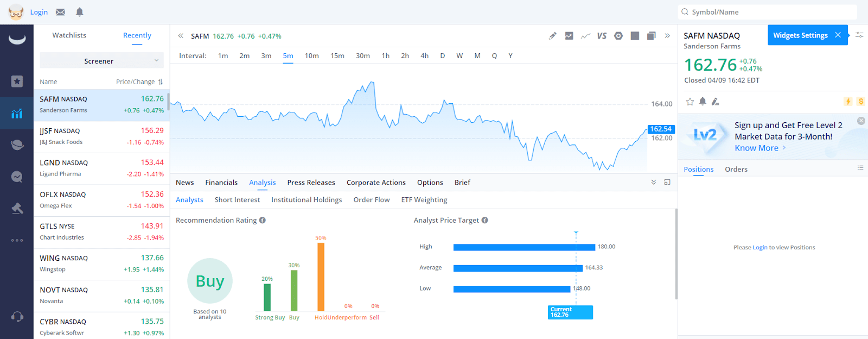Select the 15m interval
The image size is (868, 339).
pyautogui.click(x=337, y=56)
